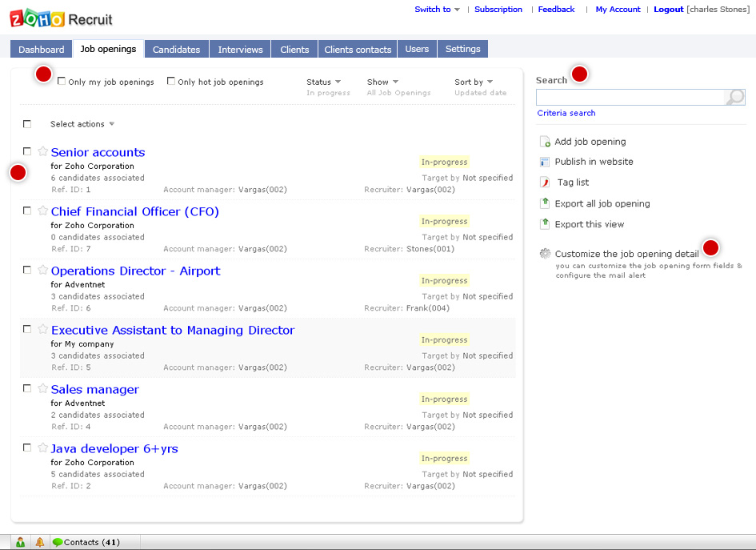Image resolution: width=756 pixels, height=550 pixels.
Task: Open the Criteria search link
Action: [x=566, y=113]
